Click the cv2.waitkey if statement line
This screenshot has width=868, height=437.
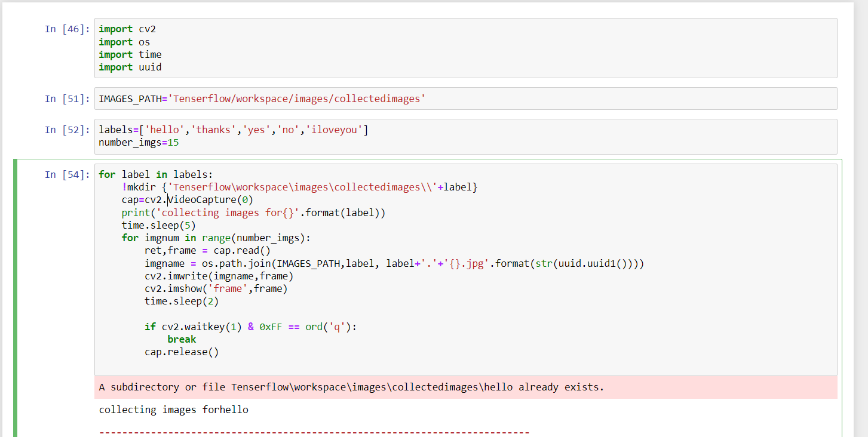(x=251, y=327)
